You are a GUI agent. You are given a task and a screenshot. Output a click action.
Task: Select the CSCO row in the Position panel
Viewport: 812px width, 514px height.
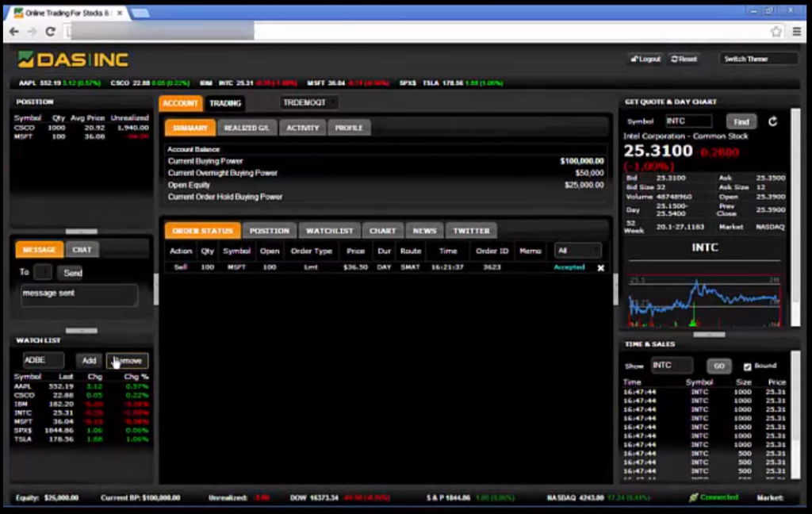point(82,128)
